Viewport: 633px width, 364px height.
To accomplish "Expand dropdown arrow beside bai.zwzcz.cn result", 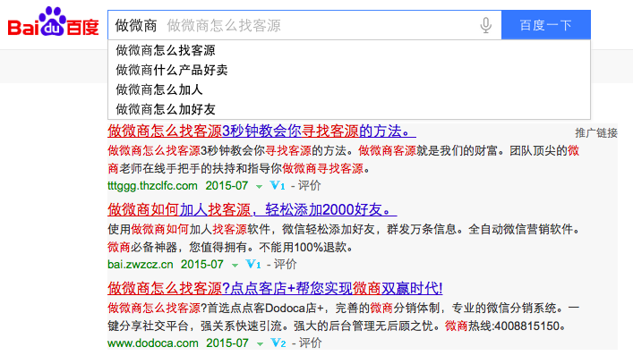I will (x=235, y=266).
